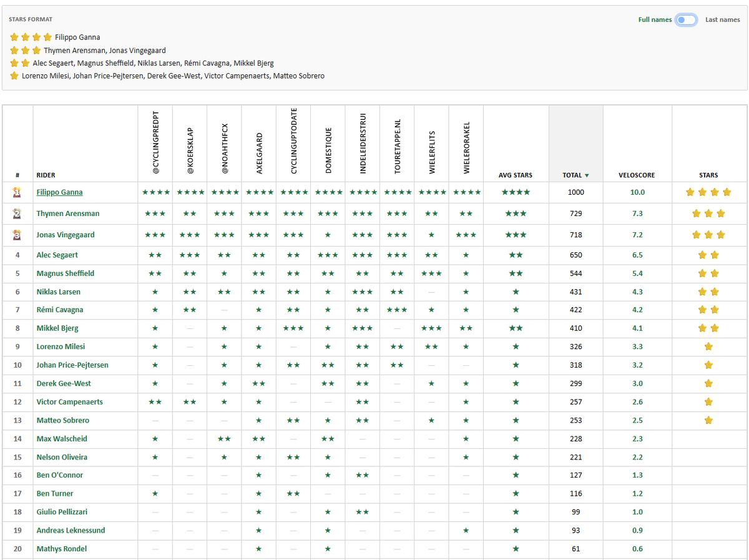Select Johan Price-Pejtersen in the table
Viewport: 749px width, 560px height.
72,365
